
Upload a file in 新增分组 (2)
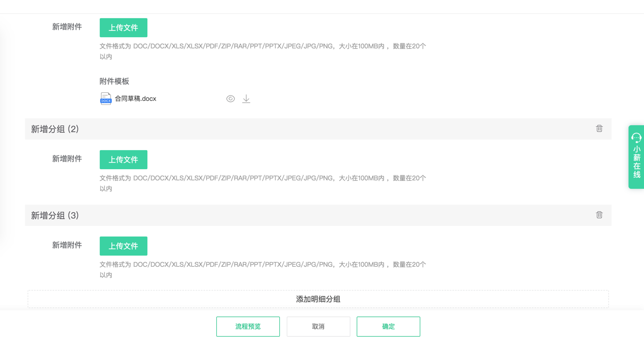123,160
